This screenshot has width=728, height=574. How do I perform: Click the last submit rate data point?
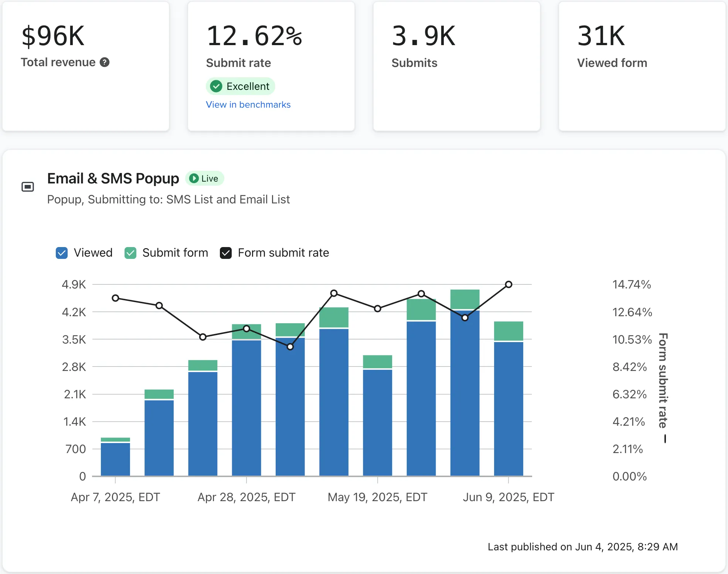(x=508, y=284)
